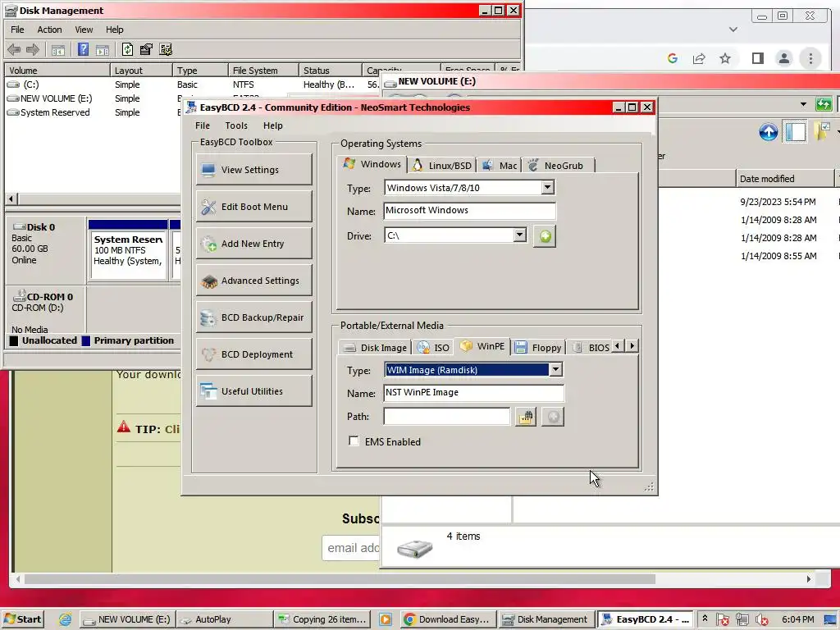The height and width of the screenshot is (630, 840).
Task: Open Disk Management Action menu
Action: coord(49,30)
